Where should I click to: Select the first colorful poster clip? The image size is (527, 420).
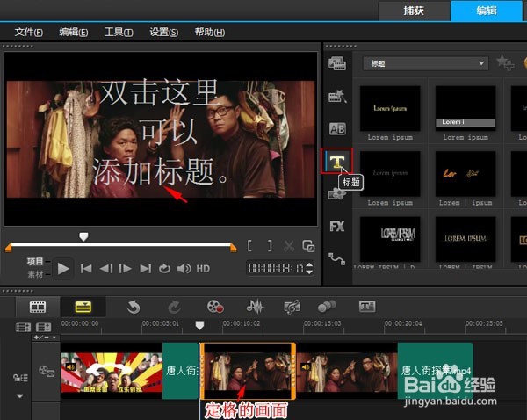tap(112, 372)
